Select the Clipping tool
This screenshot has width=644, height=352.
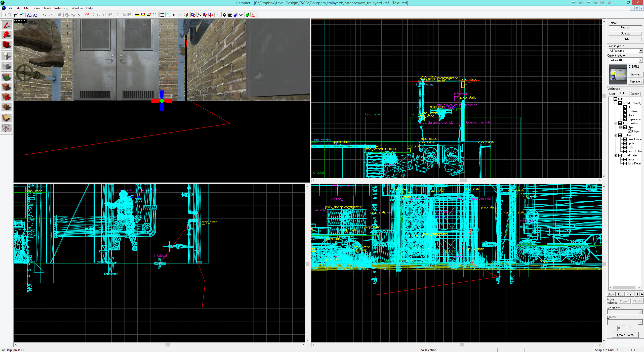click(x=7, y=118)
